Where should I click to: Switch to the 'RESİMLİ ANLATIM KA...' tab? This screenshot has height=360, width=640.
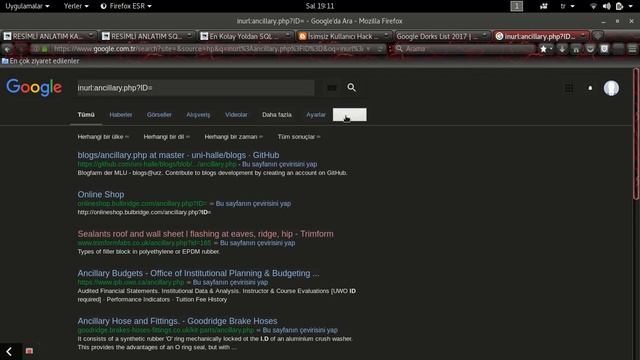coord(48,36)
